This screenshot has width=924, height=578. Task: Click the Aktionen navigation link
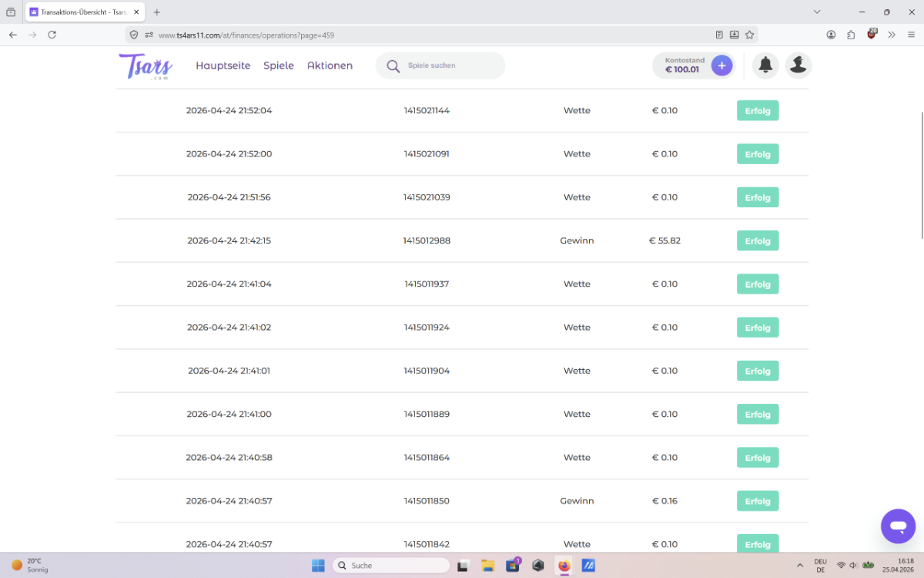330,66
